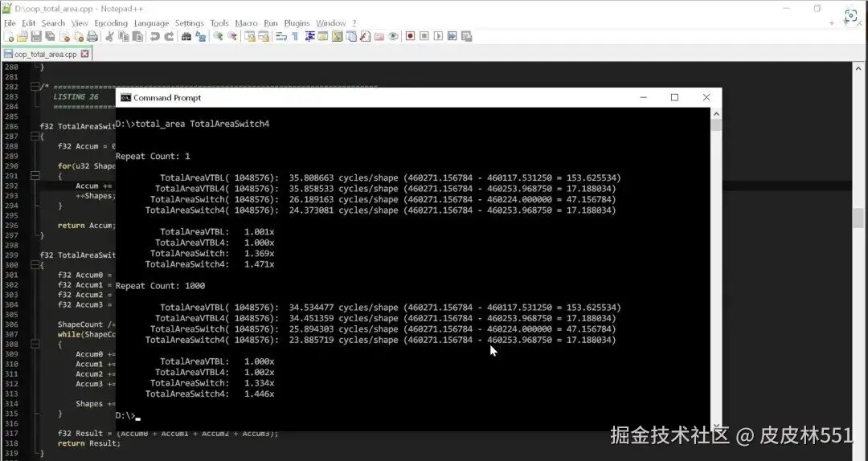The height and width of the screenshot is (461, 868).
Task: Toggle word wrap in the toolbar
Action: 280,36
